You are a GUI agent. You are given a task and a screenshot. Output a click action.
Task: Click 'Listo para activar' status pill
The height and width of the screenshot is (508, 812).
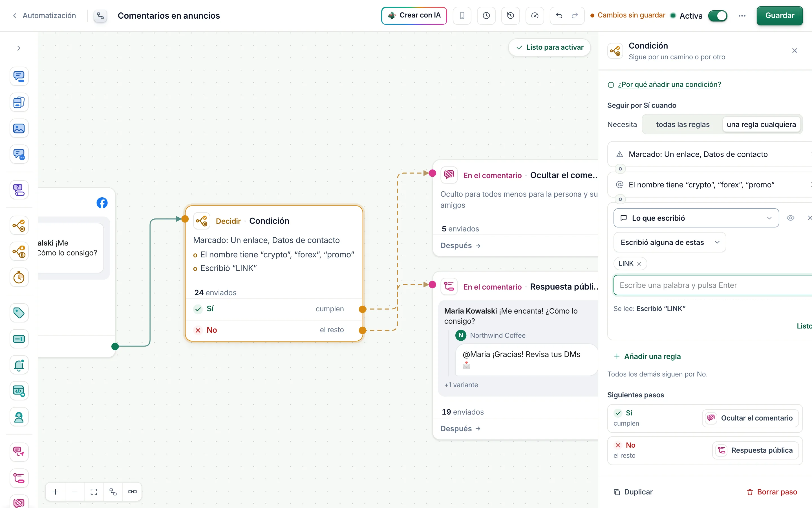549,47
